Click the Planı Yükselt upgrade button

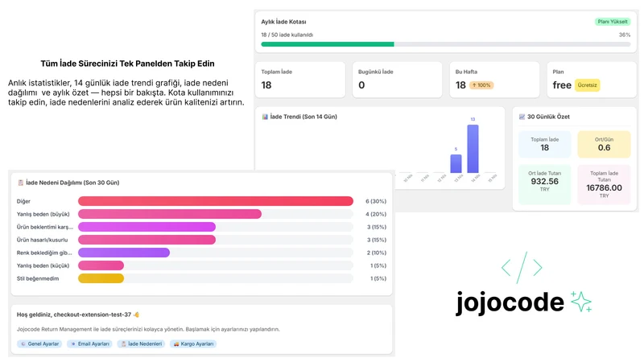613,22
